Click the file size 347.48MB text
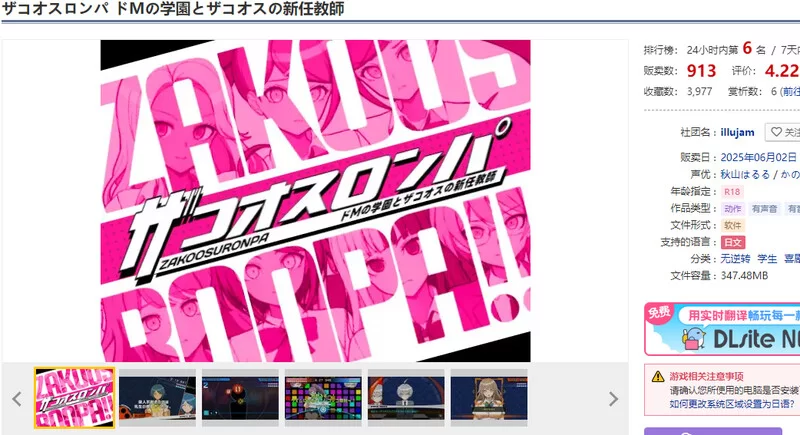800x435 pixels. point(744,276)
